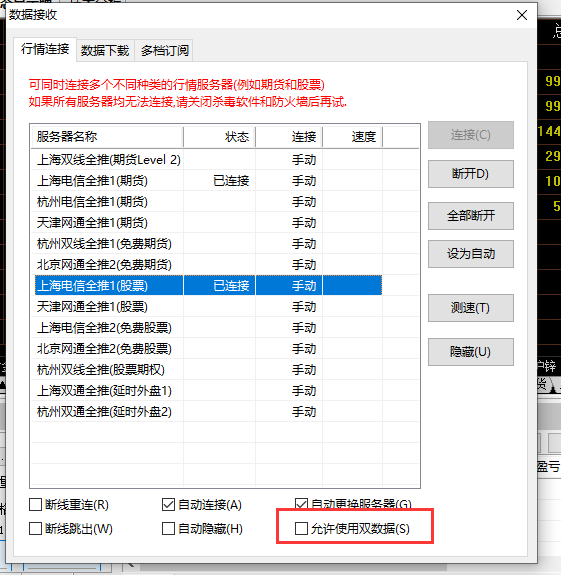Sort by the 服务器名称 column header

click(x=107, y=137)
